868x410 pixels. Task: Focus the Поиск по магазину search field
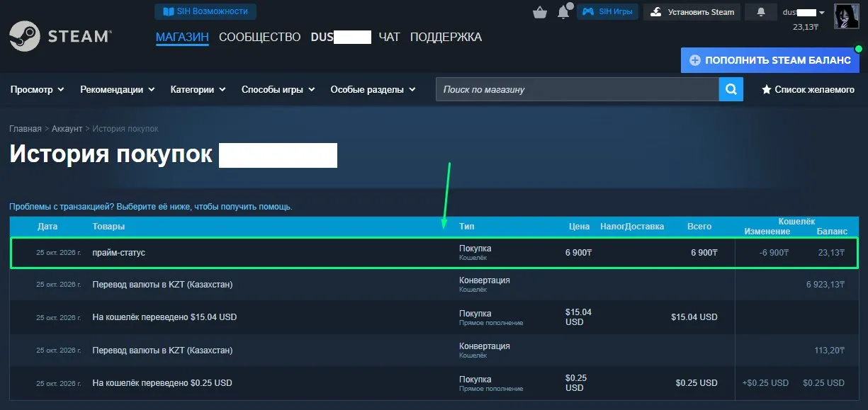point(577,89)
